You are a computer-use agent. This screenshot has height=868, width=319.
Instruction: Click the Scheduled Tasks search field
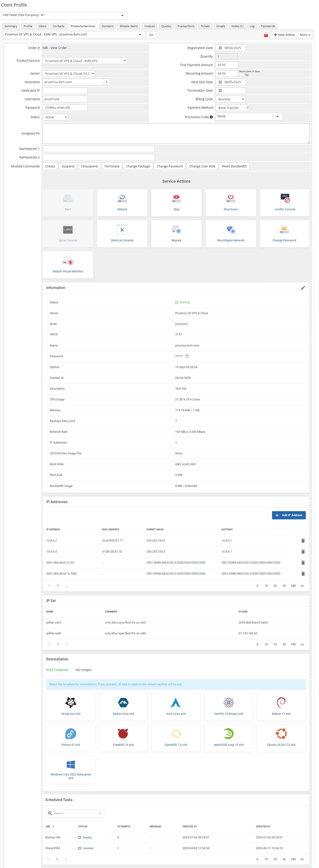[75, 813]
